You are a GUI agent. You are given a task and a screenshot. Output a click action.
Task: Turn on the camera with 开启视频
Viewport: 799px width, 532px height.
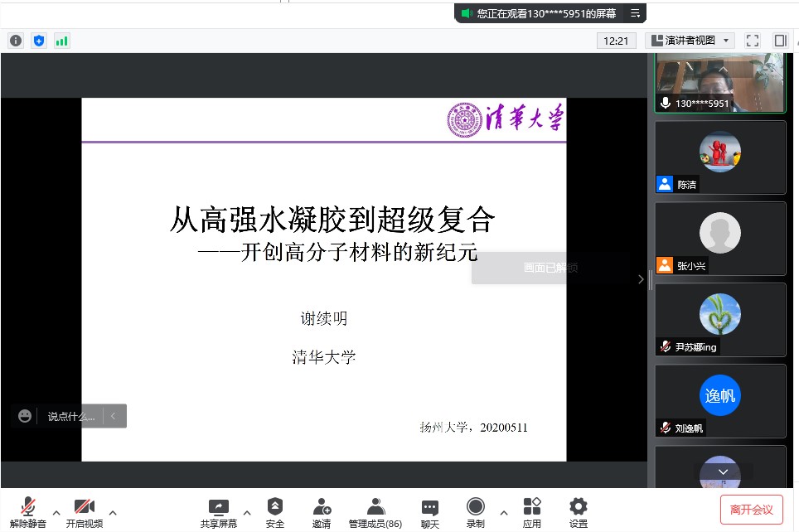click(85, 512)
